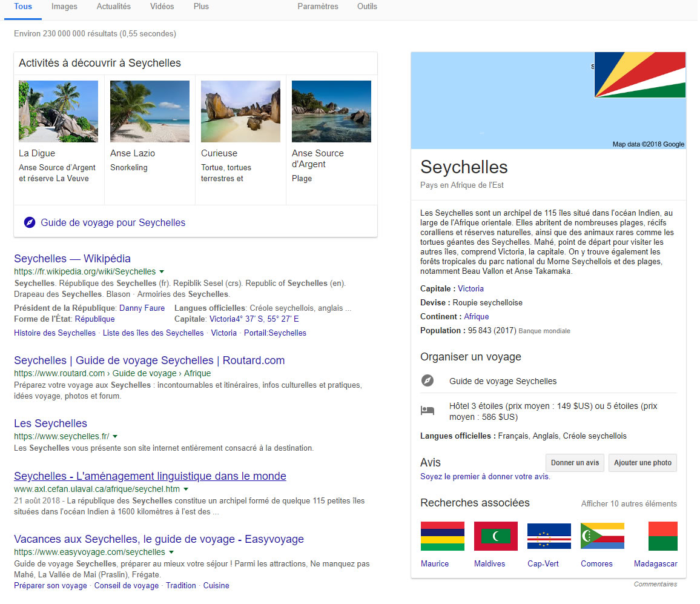Viewport: 700px width, 604px height.
Task: Click the Ajouter une photo button
Action: 643,463
